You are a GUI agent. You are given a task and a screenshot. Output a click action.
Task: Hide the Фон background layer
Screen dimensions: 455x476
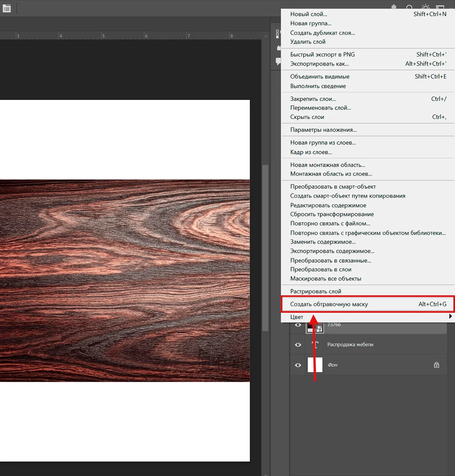[298, 365]
